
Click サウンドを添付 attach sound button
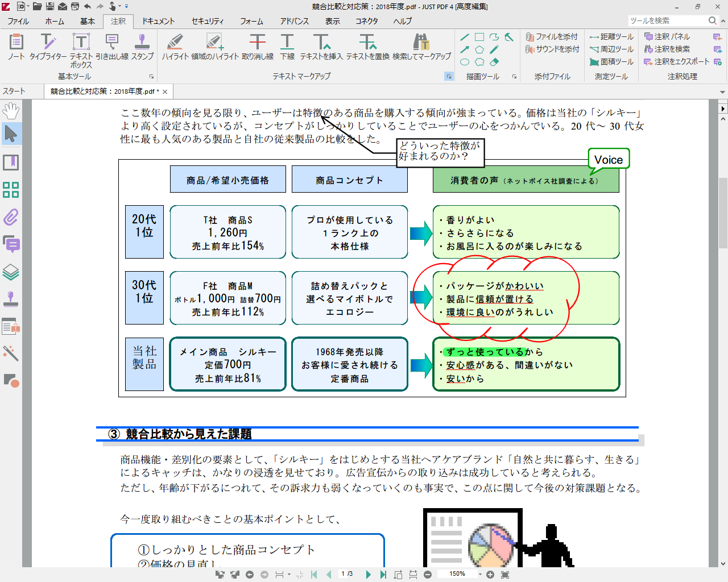[x=552, y=49]
